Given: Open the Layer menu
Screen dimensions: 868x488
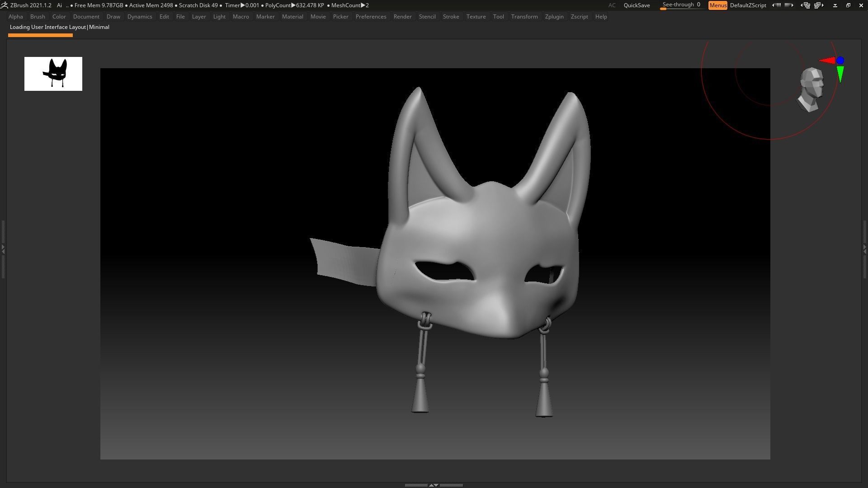Looking at the screenshot, I should [199, 17].
